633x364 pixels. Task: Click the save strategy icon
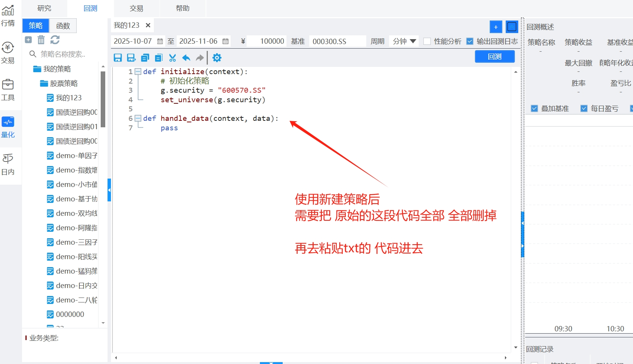118,58
